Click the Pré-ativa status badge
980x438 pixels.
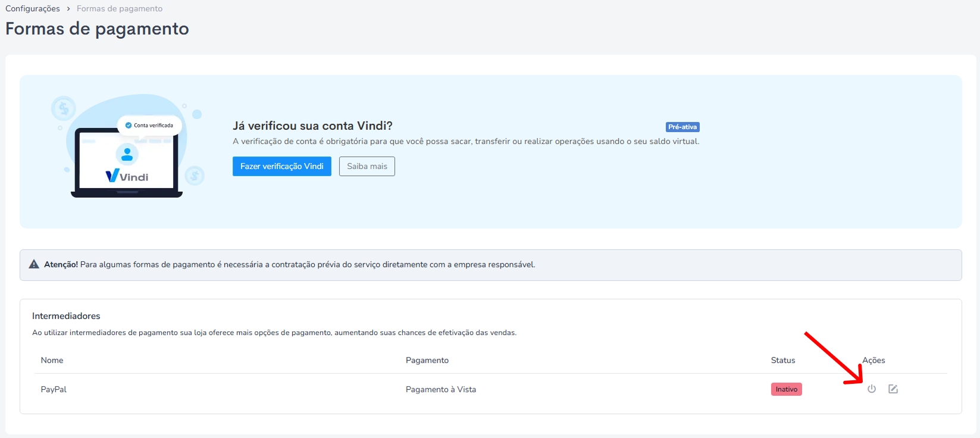(682, 127)
